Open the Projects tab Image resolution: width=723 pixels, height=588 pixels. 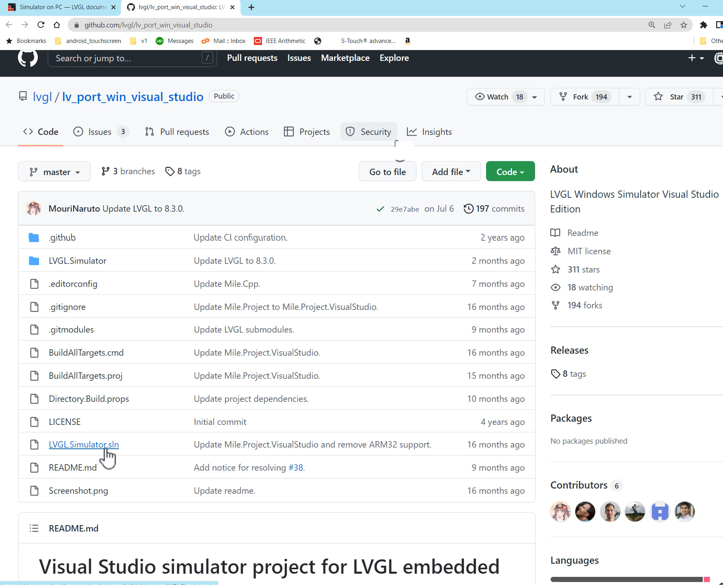307,132
